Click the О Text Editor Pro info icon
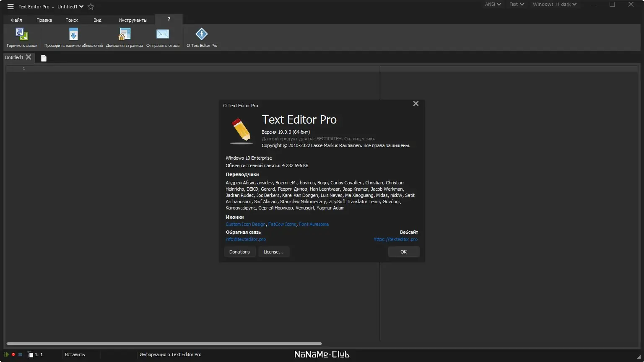644x362 pixels. 202,38
